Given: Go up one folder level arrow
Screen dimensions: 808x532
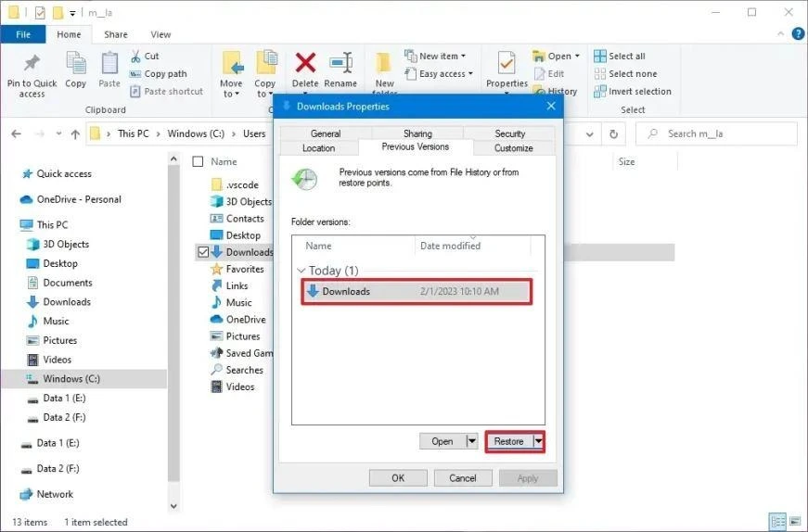Looking at the screenshot, I should 75,134.
